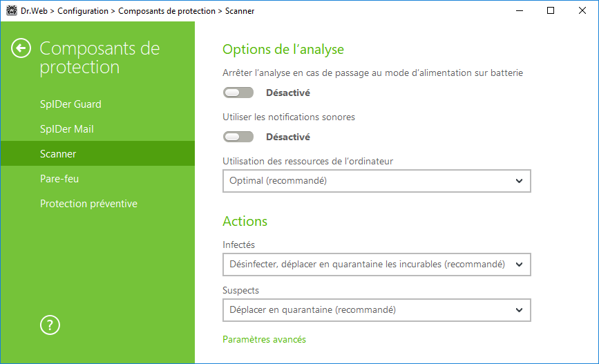599x364 pixels.
Task: Expand the Infectés action dropdown
Action: (377, 265)
